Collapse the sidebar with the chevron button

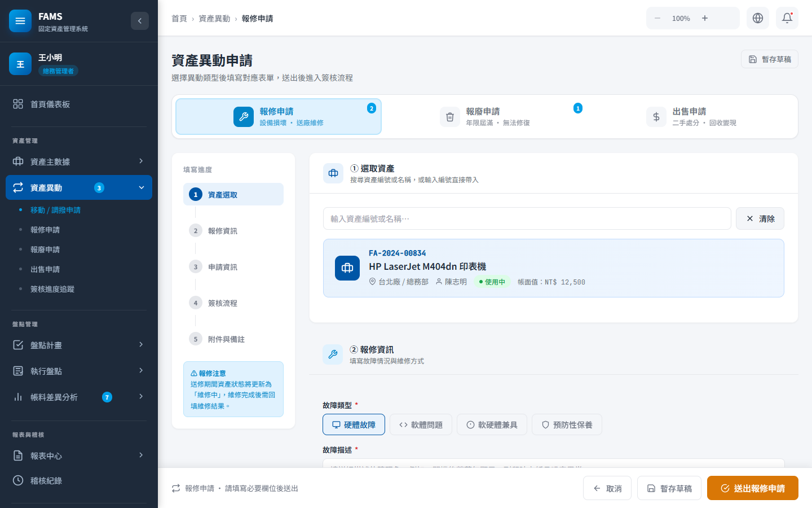coord(140,21)
